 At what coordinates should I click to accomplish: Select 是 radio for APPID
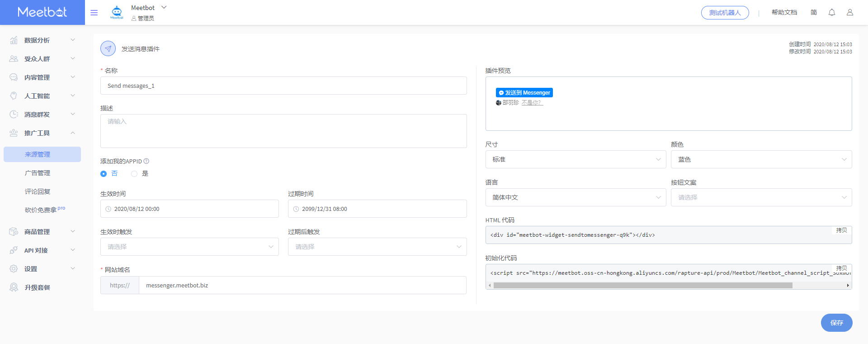point(134,174)
